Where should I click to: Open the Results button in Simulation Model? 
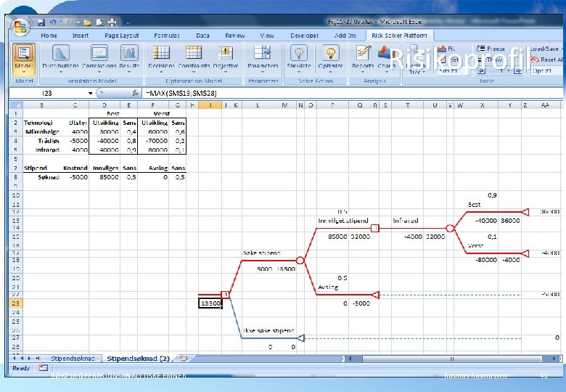tap(129, 58)
